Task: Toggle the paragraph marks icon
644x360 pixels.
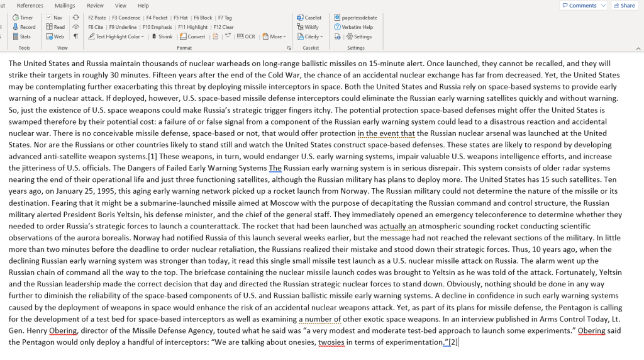Action: (x=76, y=37)
